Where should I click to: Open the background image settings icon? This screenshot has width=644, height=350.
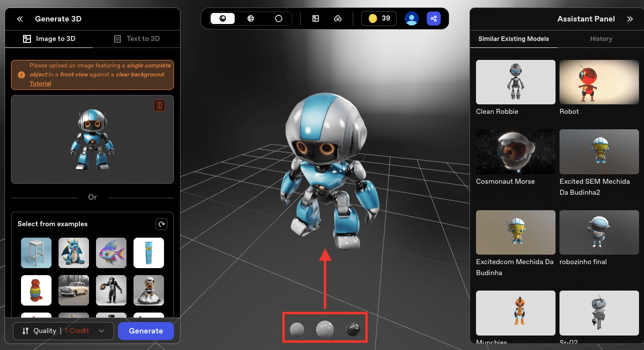315,18
